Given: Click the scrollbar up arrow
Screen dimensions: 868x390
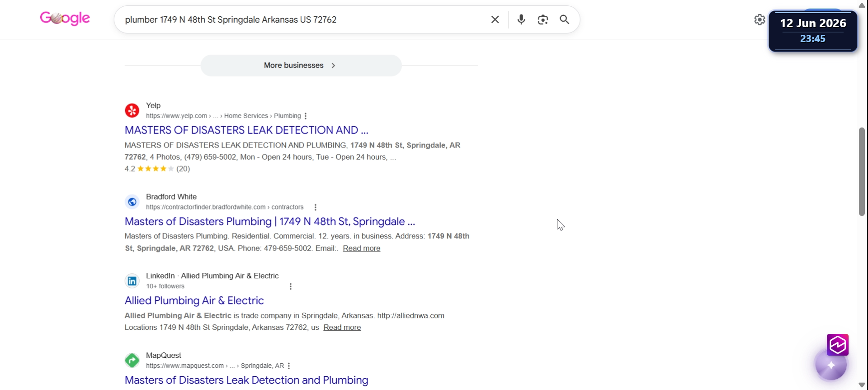Looking at the screenshot, I should coord(862,5).
